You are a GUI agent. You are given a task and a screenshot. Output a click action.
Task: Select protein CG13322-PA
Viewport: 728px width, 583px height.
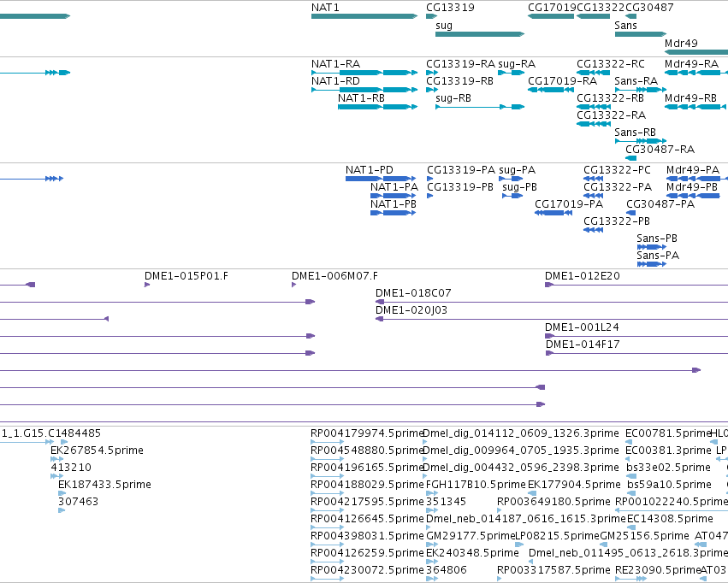[x=594, y=196]
